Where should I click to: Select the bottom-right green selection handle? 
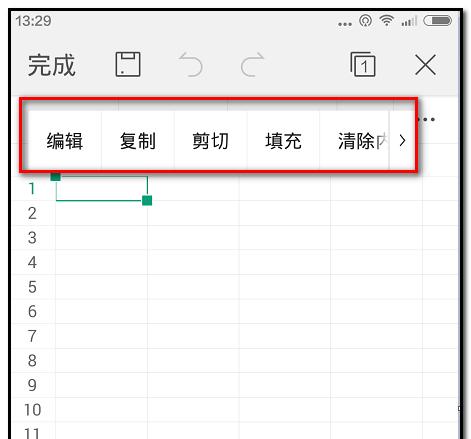[147, 200]
